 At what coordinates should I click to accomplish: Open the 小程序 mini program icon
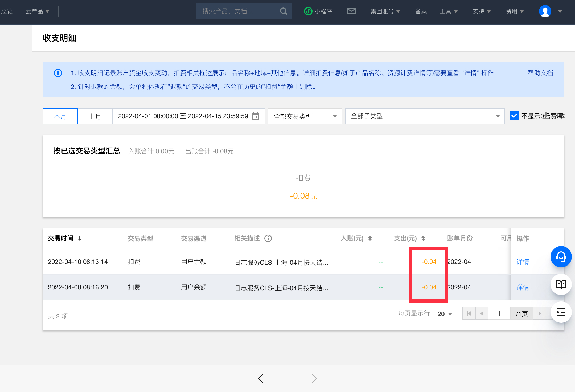(x=308, y=11)
